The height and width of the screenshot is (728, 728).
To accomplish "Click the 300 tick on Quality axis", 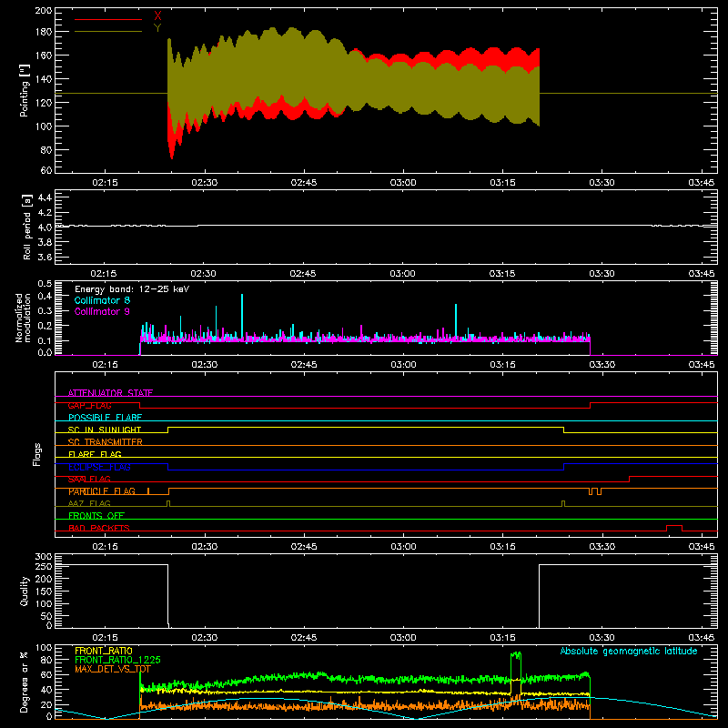I will click(44, 557).
